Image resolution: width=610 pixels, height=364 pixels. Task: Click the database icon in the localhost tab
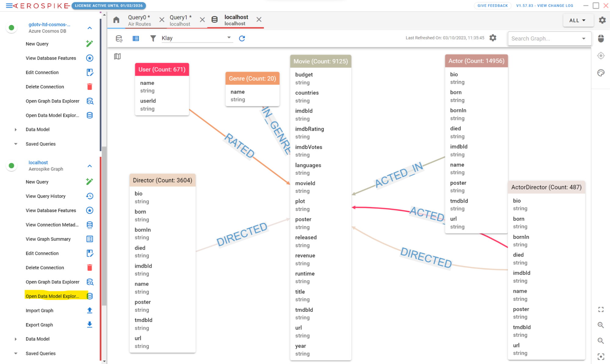pyautogui.click(x=215, y=20)
